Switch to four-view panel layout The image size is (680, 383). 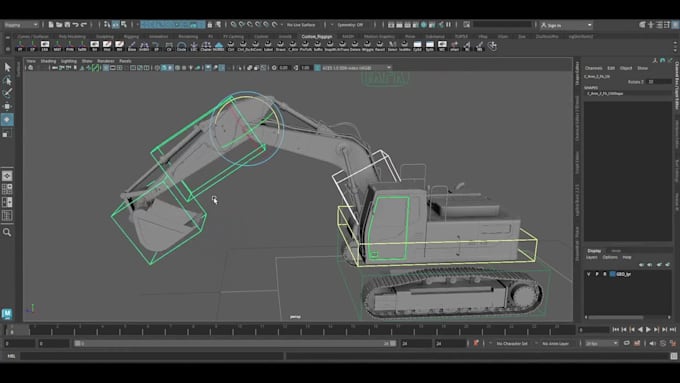(x=7, y=189)
